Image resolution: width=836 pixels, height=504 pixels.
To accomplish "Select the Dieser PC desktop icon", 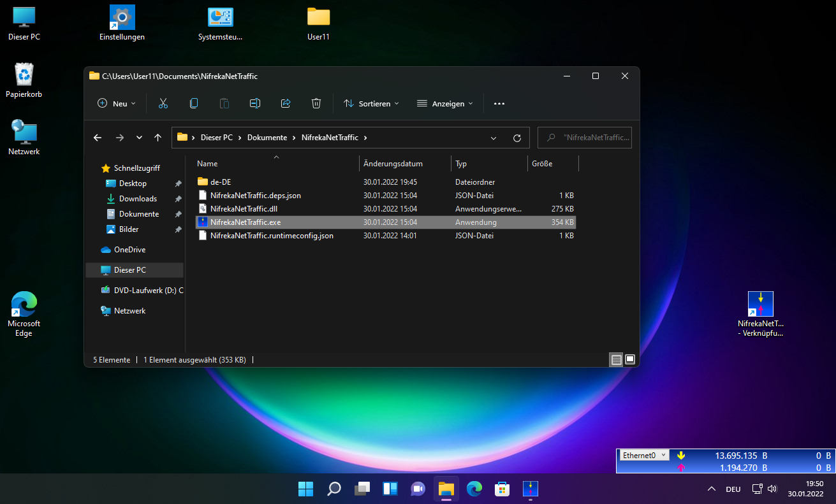I will click(x=24, y=24).
